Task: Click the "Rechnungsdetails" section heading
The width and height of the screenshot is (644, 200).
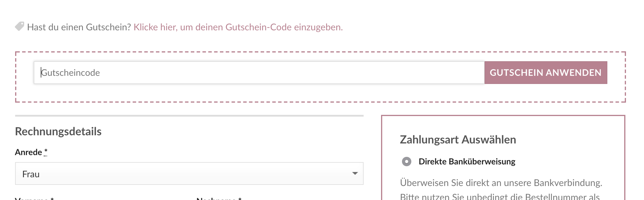Action: (58, 131)
